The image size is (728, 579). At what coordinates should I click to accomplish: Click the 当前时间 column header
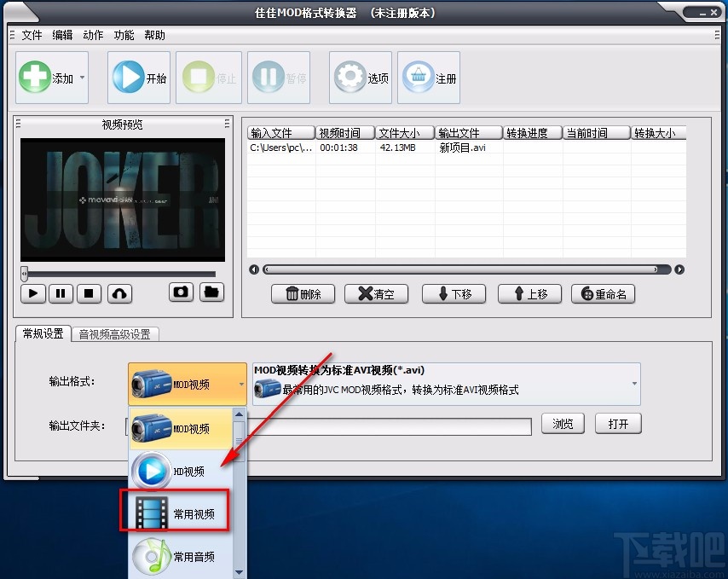[x=597, y=133]
